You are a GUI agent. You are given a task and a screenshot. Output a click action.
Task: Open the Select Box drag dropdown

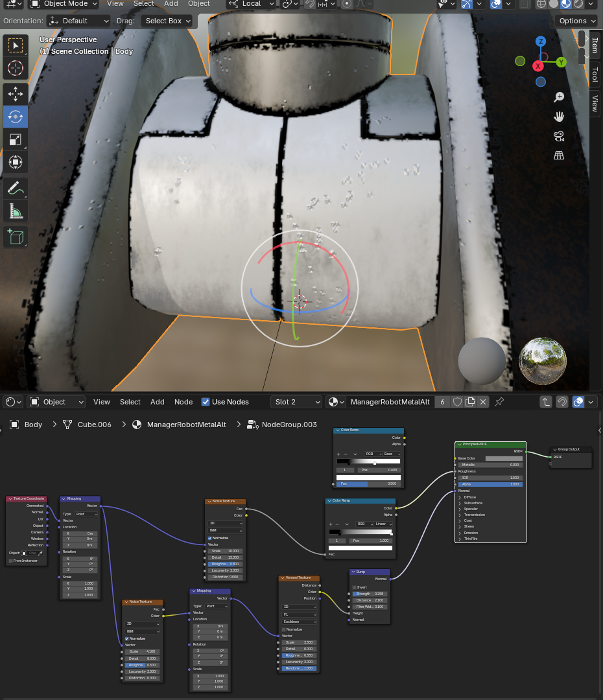tap(167, 21)
